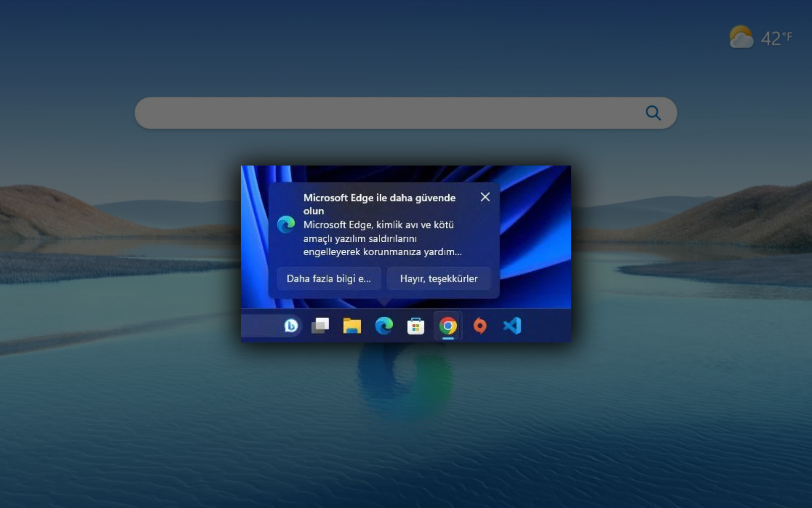812x508 pixels.
Task: Open Bing Chat from the taskbar
Action: (291, 326)
